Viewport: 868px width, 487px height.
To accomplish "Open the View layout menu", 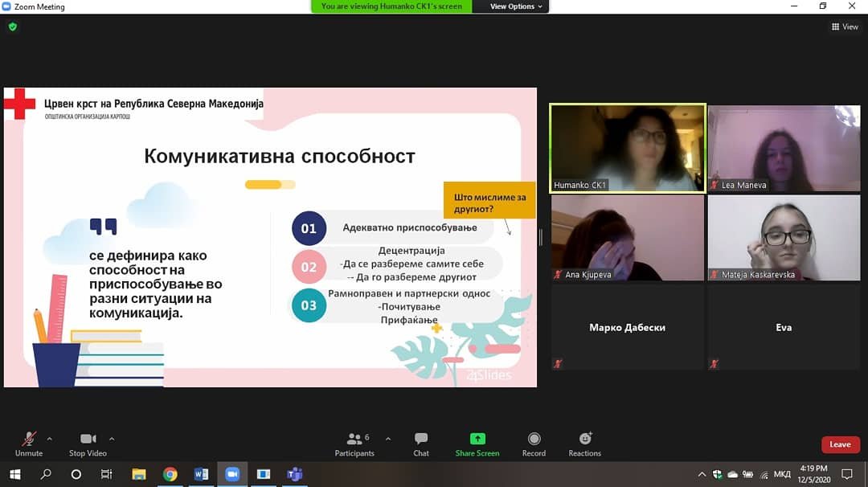I will [845, 27].
